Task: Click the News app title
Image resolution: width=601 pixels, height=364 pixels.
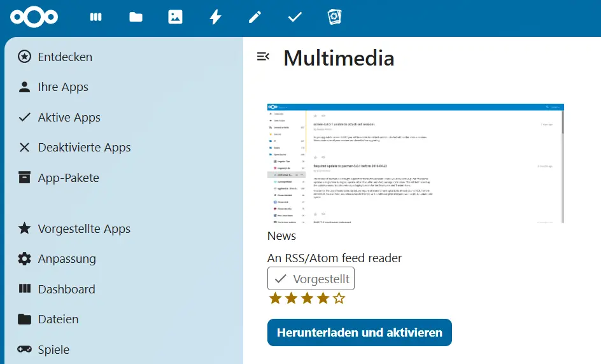Action: [x=281, y=236]
